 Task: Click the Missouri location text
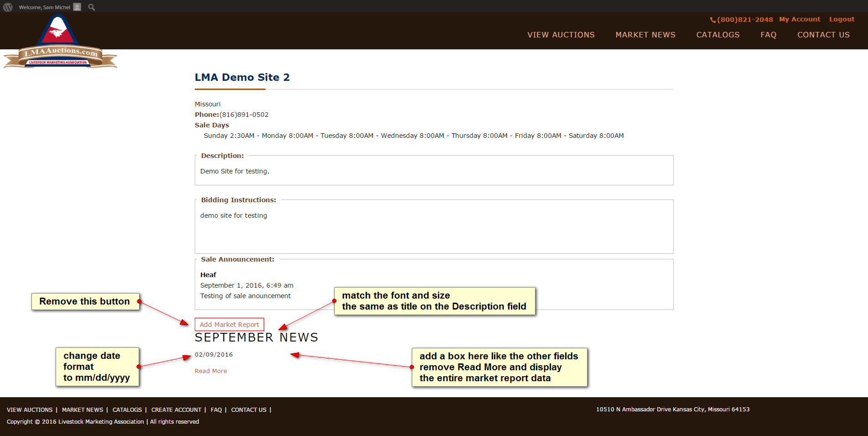pos(208,104)
